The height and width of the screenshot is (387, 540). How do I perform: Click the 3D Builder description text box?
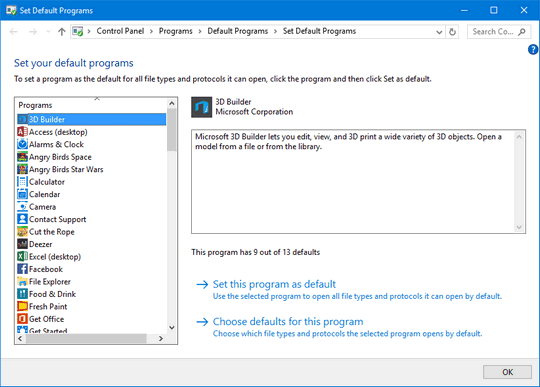coord(359,181)
